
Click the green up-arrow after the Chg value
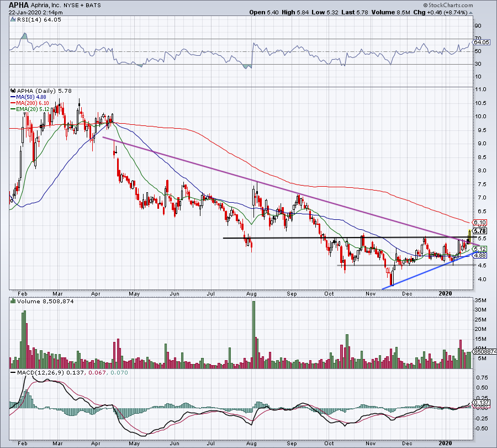tap(470, 13)
